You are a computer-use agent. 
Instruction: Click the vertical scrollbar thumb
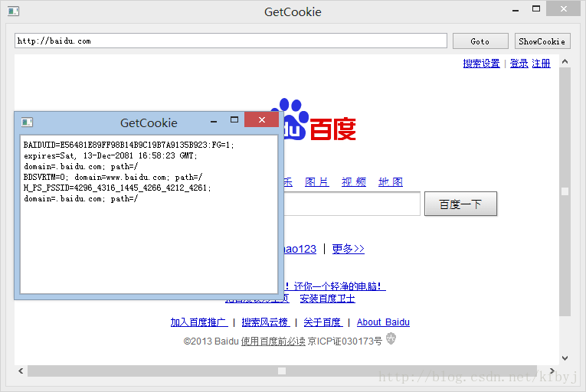pos(565,191)
